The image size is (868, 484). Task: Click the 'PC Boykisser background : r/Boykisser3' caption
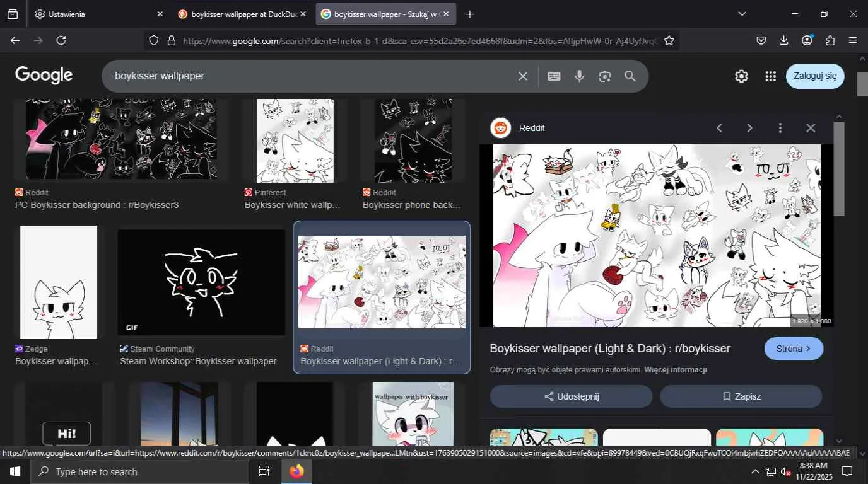click(x=97, y=205)
